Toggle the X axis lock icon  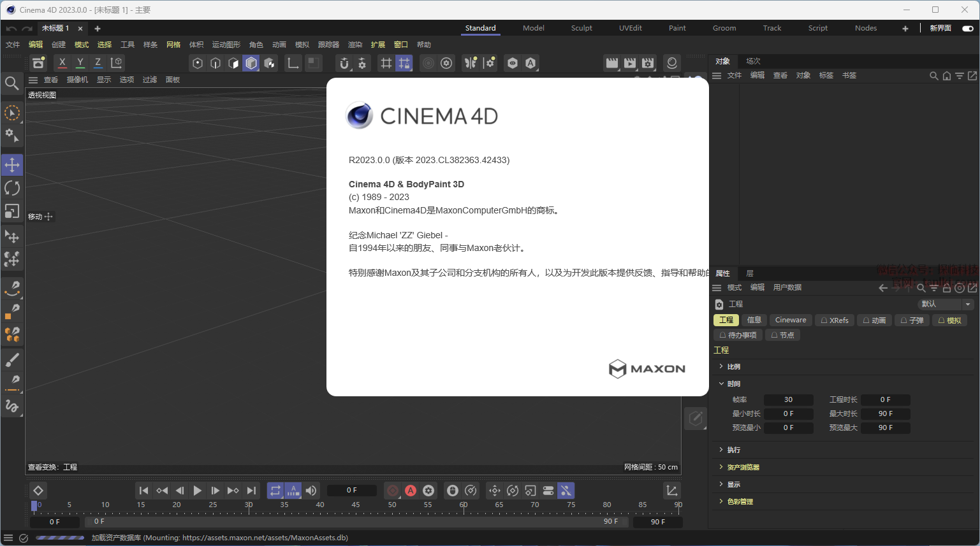pos(62,63)
